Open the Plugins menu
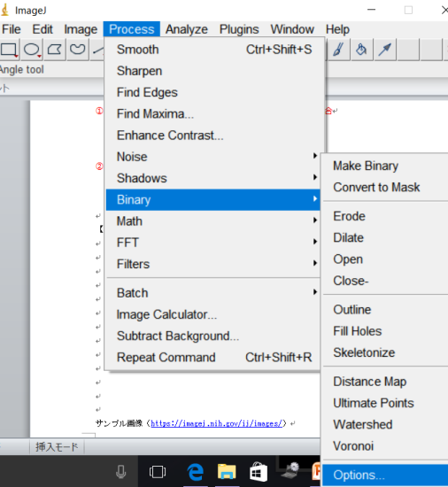Screen dimensions: 448x487 coord(239,29)
